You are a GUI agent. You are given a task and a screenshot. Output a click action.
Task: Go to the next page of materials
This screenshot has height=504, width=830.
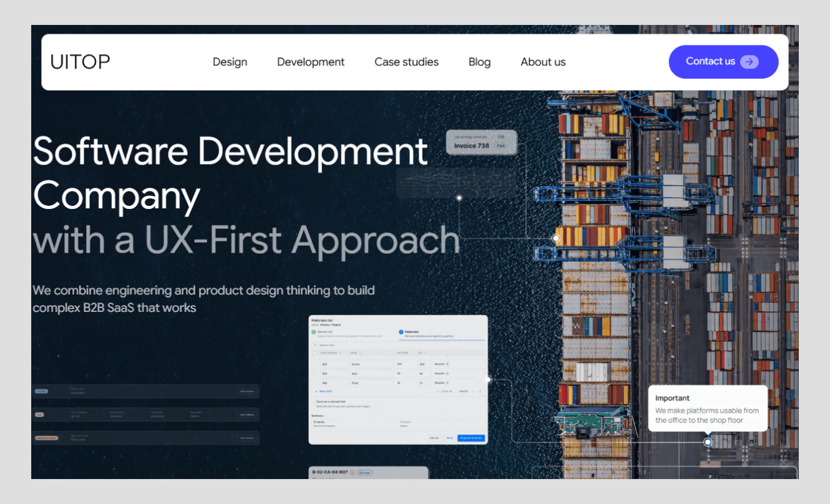coord(480,391)
